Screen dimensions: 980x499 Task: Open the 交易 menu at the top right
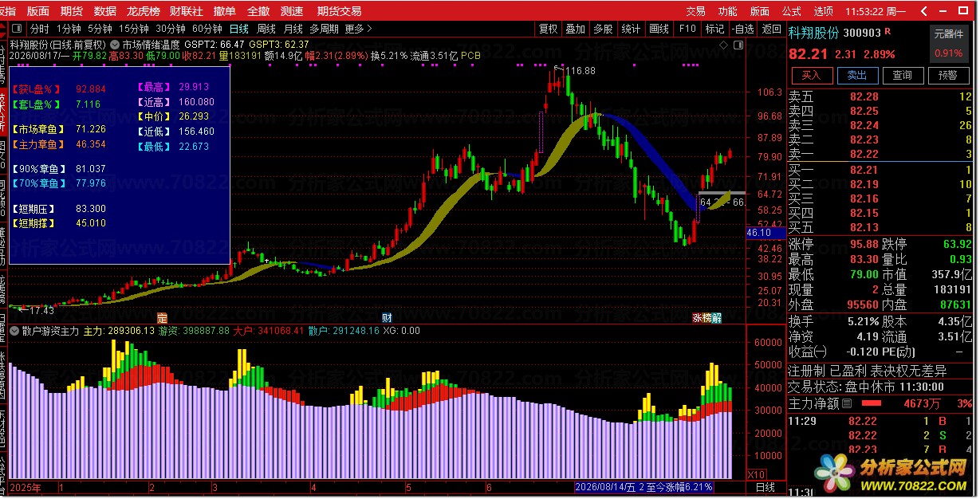pos(695,11)
